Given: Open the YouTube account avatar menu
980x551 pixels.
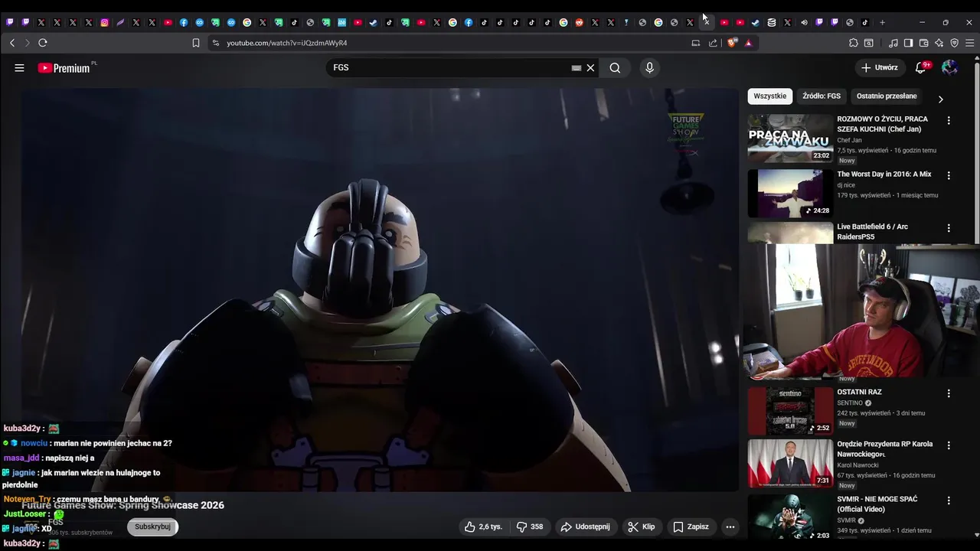Looking at the screenshot, I should [x=949, y=67].
